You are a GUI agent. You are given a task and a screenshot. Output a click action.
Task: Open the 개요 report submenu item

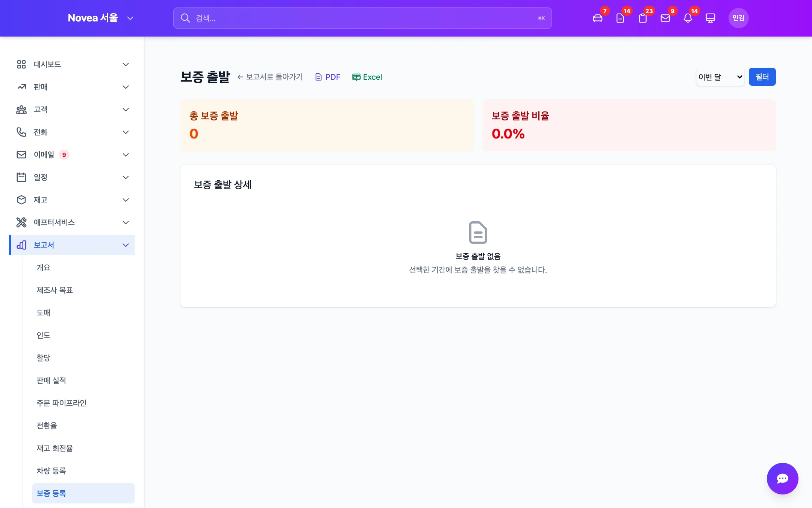coord(83,268)
